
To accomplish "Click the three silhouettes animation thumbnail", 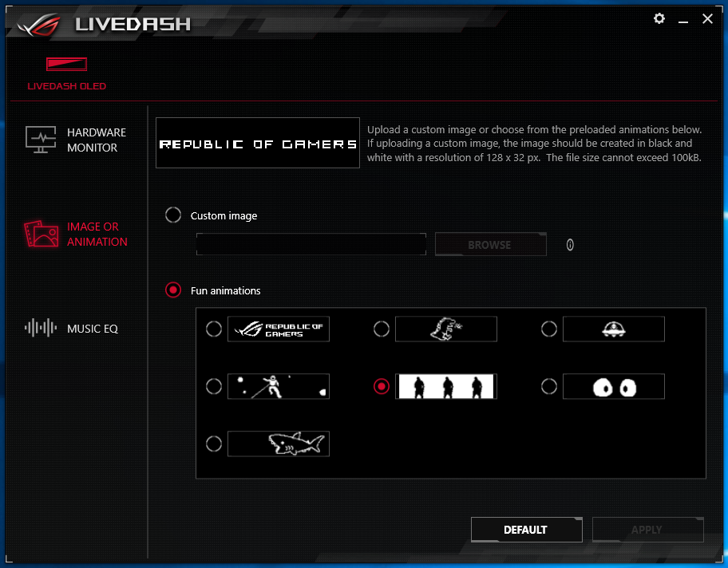I will click(x=446, y=386).
